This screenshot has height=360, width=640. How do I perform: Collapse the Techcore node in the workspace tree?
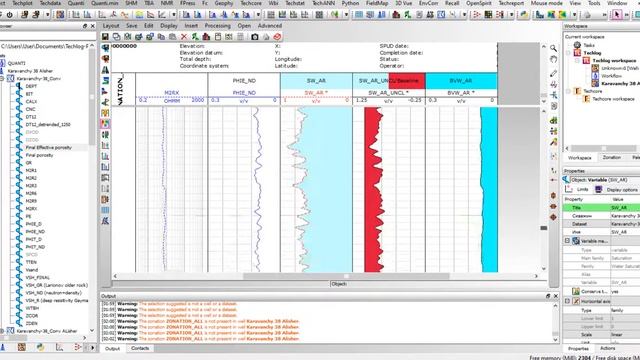568,91
